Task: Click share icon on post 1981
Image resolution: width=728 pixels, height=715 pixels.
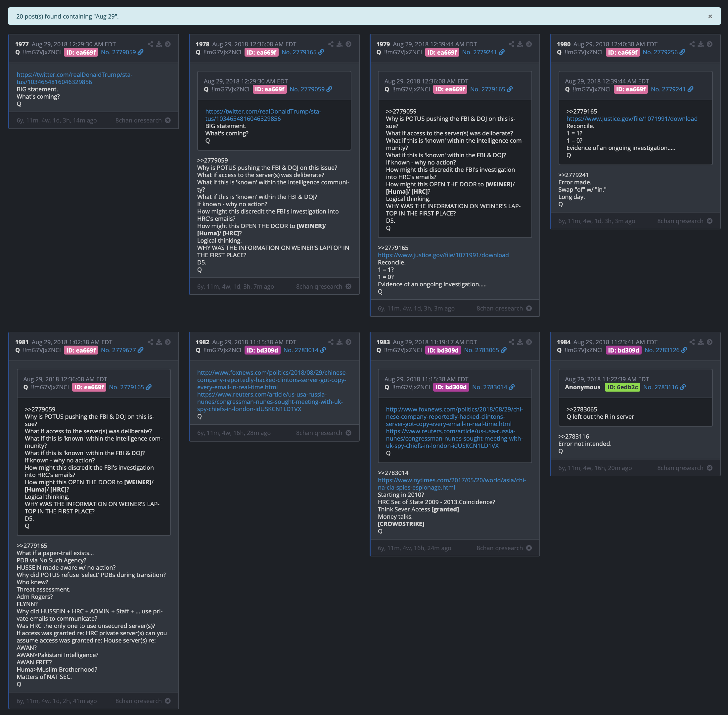Action: pos(150,342)
